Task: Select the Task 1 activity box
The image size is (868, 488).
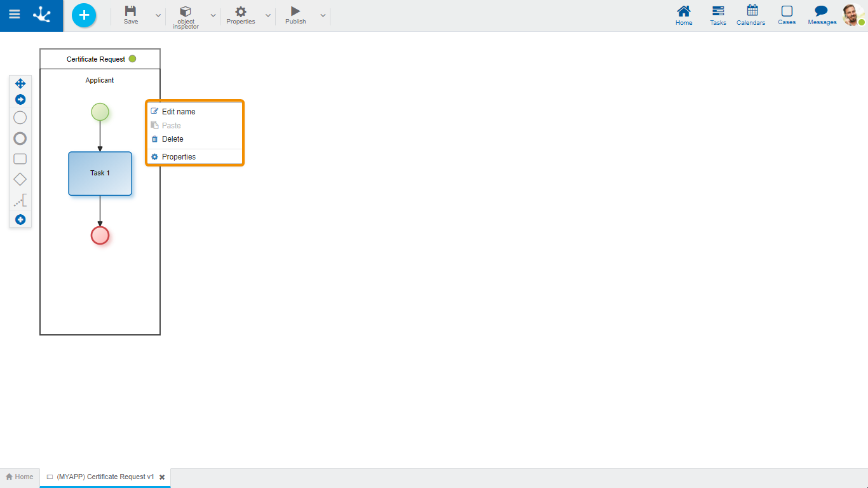Action: (x=100, y=173)
